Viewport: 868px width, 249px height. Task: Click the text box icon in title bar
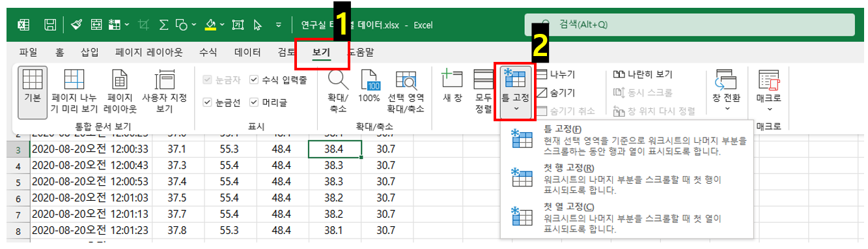[238, 25]
